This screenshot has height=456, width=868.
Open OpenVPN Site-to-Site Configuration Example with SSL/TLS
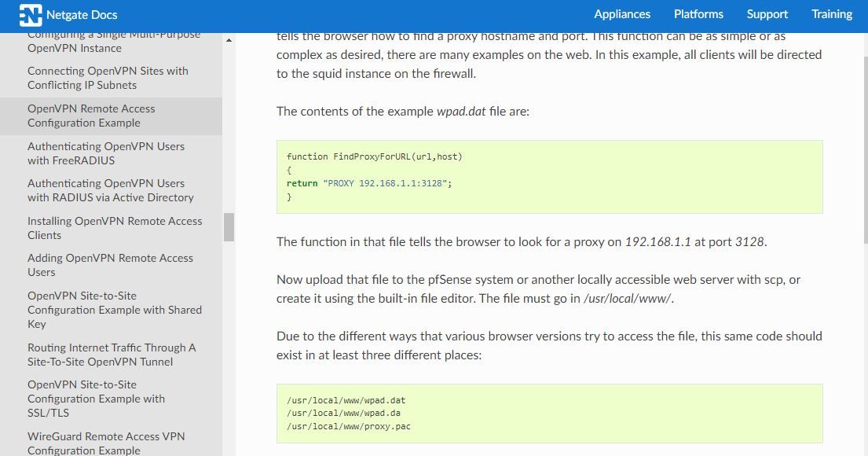click(97, 399)
